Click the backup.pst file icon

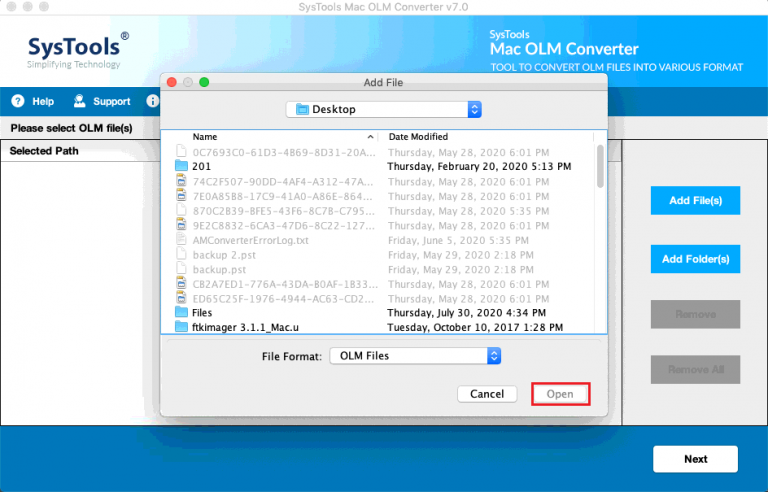click(x=181, y=269)
